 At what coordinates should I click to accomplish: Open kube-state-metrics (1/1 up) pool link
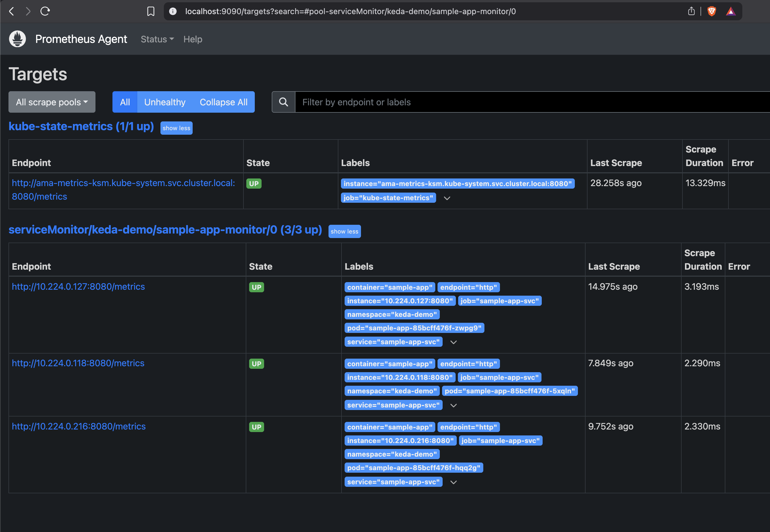(x=81, y=126)
